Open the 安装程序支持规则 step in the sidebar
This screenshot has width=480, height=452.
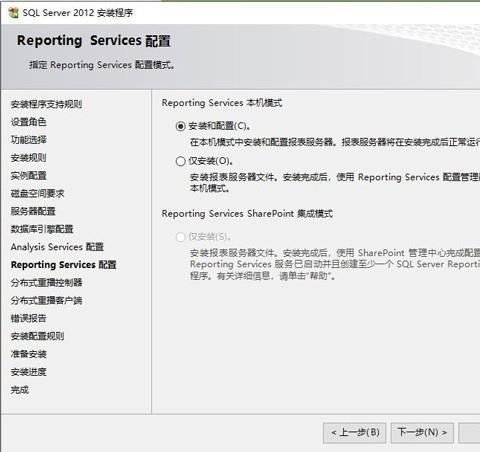(x=46, y=104)
